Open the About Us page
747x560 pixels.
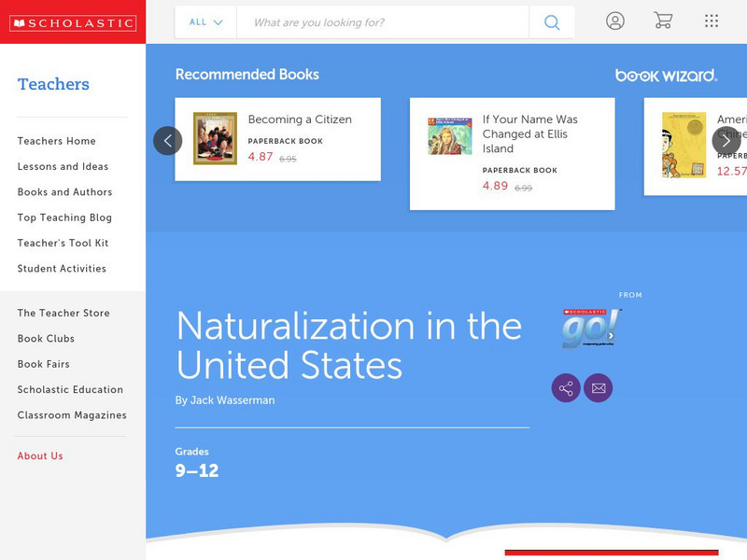click(40, 456)
